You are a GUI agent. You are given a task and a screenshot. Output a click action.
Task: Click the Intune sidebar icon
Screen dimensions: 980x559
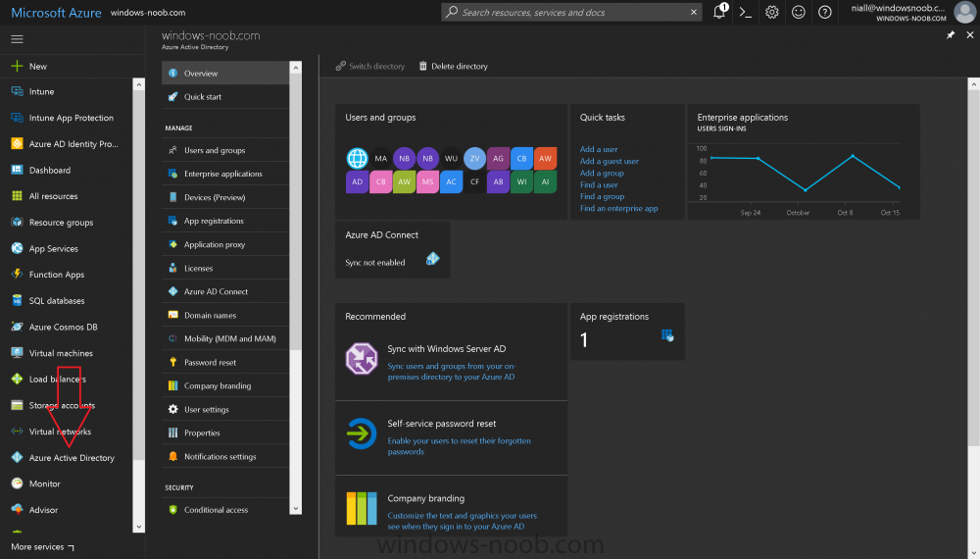[x=17, y=91]
